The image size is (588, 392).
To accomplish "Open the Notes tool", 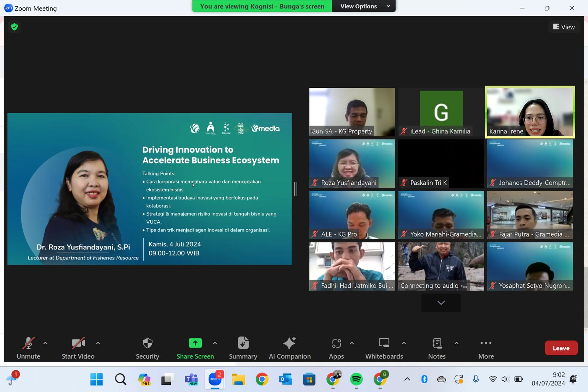I will coord(437,348).
